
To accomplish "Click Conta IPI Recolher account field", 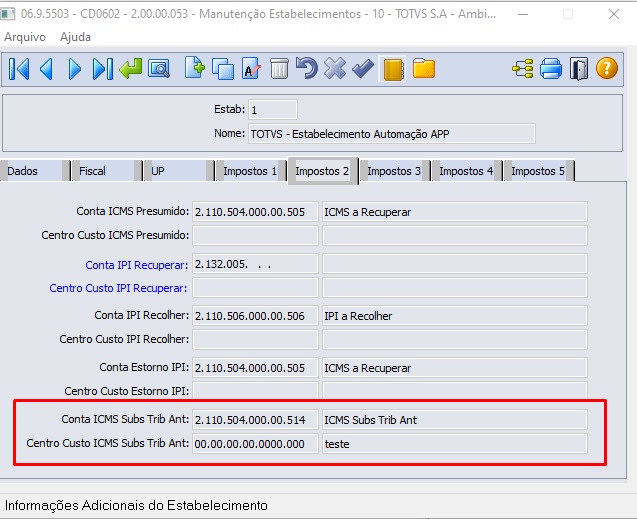I will point(255,316).
